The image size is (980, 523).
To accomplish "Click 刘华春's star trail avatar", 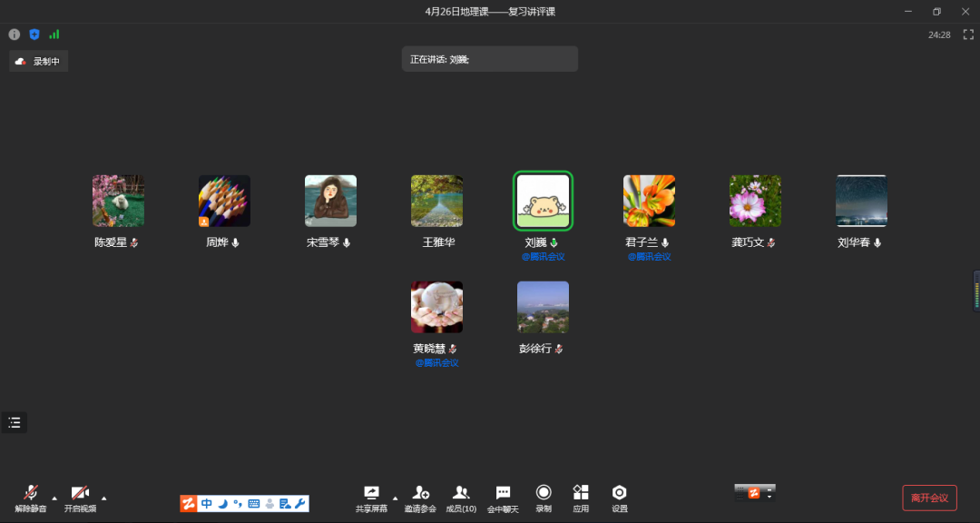I will click(862, 201).
